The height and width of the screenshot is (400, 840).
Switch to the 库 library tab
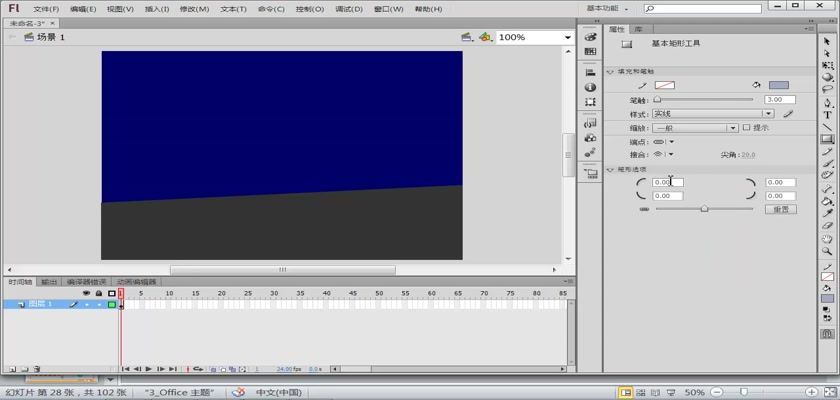638,29
